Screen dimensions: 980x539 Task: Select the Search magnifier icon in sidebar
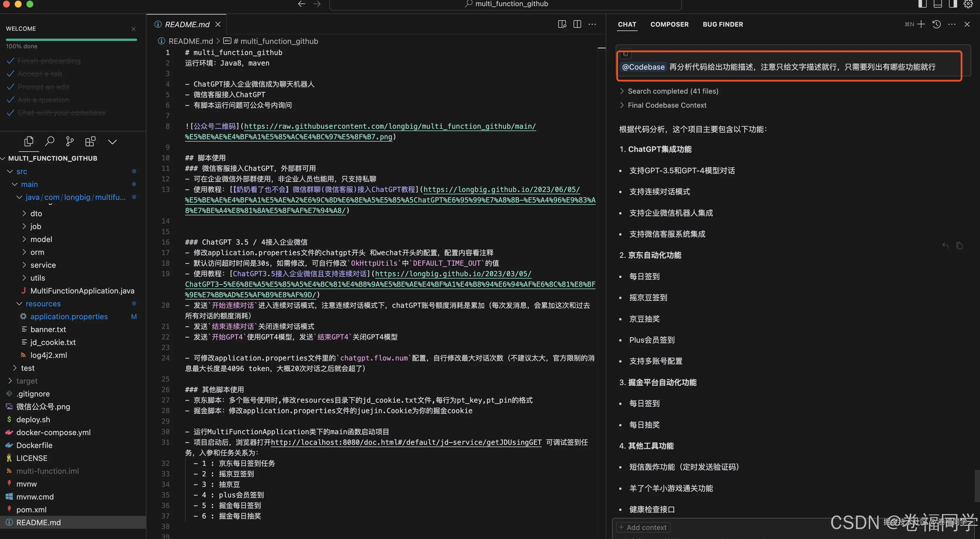point(49,141)
